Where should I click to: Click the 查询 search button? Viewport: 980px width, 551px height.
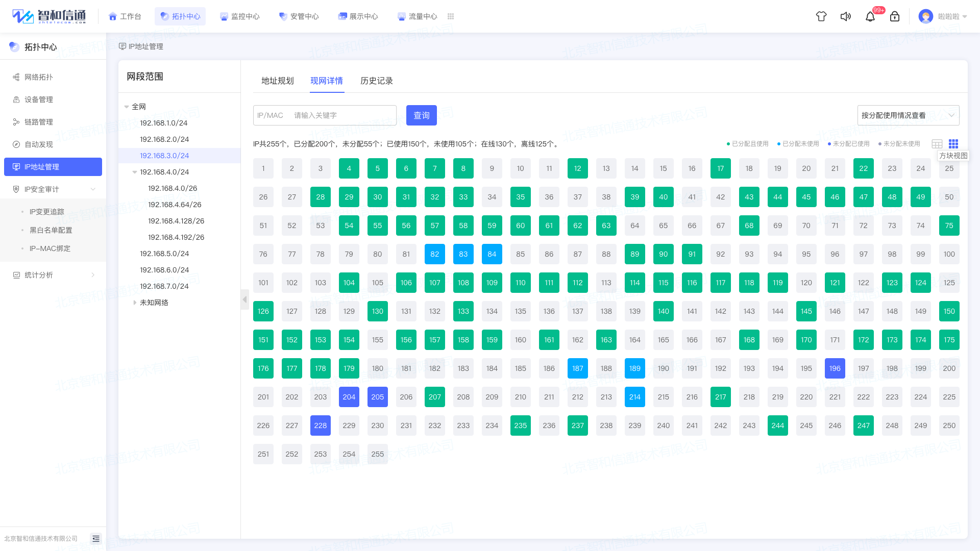point(421,115)
